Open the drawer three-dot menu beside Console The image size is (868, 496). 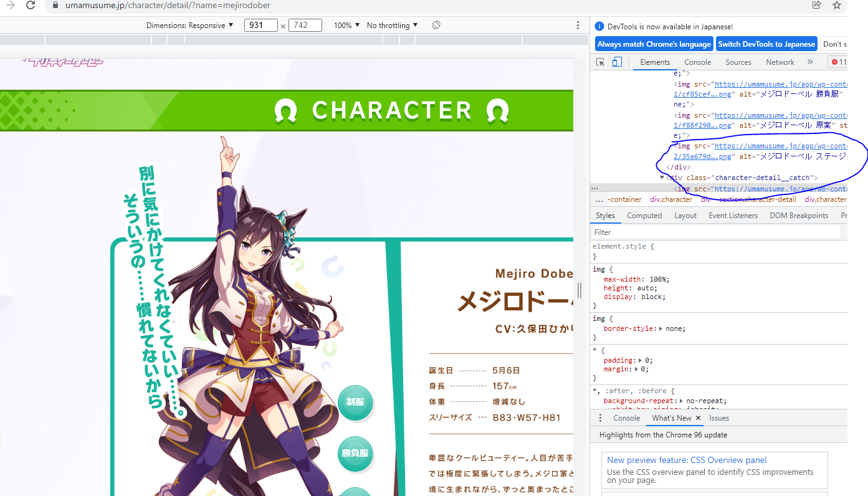[x=601, y=418]
